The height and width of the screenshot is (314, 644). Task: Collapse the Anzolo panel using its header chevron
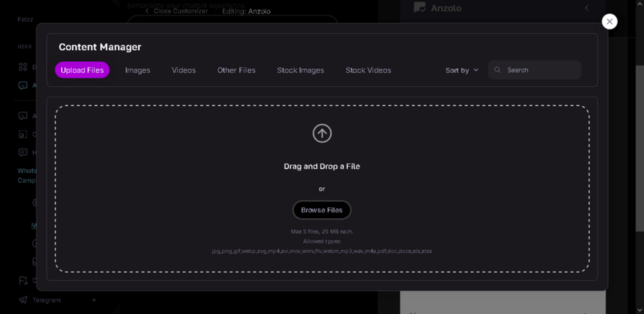coord(587,8)
